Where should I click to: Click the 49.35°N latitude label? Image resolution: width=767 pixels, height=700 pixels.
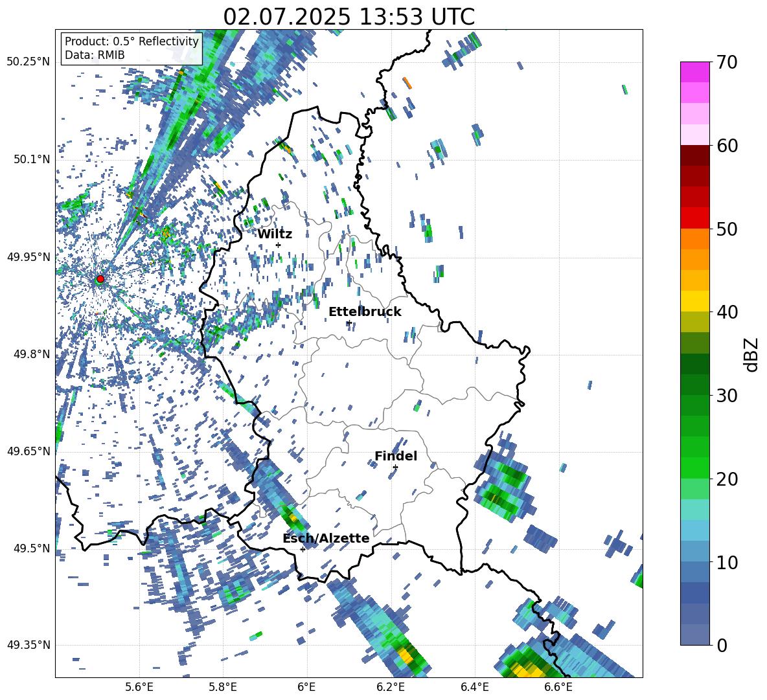tap(29, 645)
